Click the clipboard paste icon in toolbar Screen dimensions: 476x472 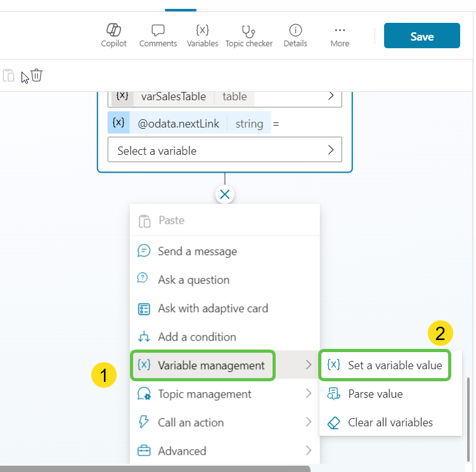pos(8,76)
